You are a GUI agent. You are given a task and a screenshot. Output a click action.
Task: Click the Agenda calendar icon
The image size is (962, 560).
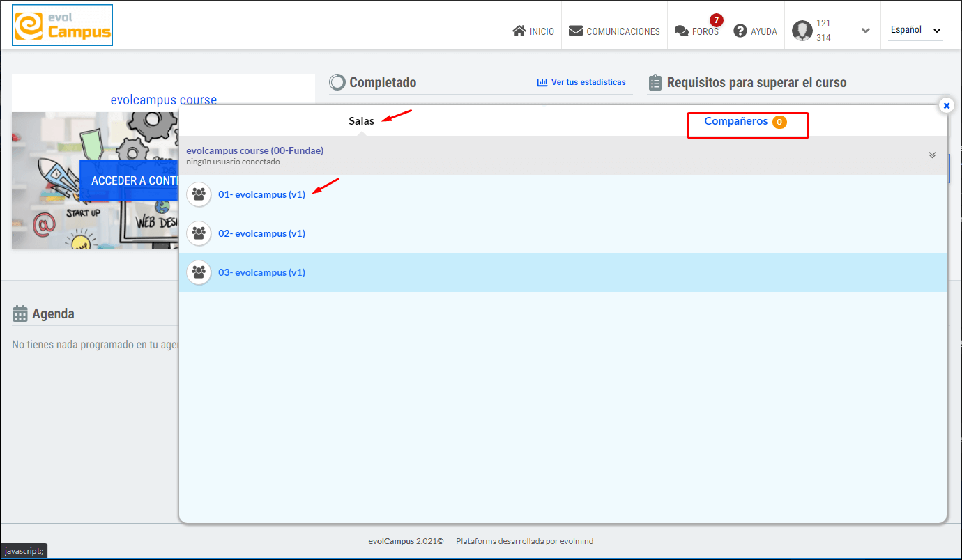tap(20, 313)
